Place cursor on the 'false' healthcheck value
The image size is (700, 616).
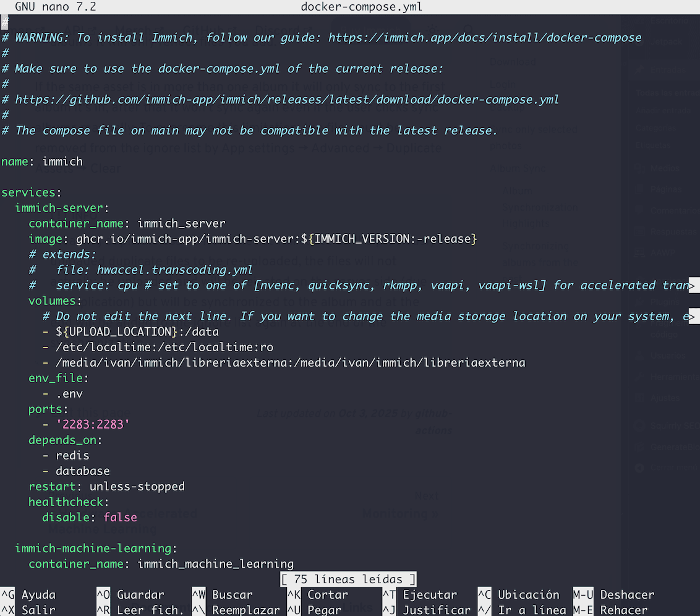tap(120, 518)
